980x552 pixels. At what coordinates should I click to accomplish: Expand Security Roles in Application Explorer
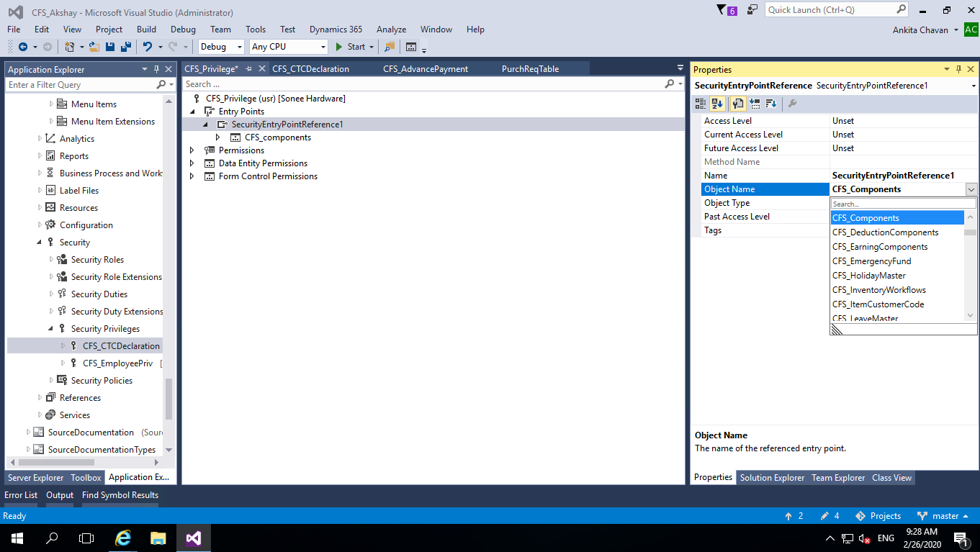click(x=51, y=260)
